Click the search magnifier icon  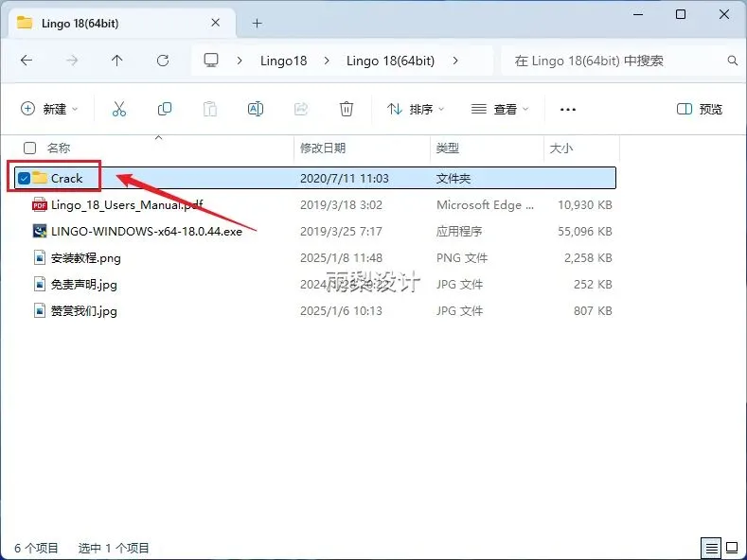(x=733, y=61)
